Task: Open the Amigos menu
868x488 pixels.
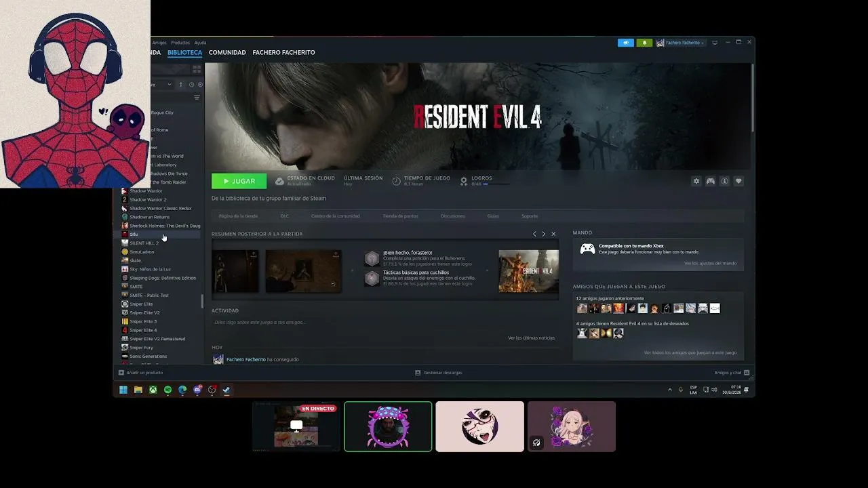Action: click(159, 43)
